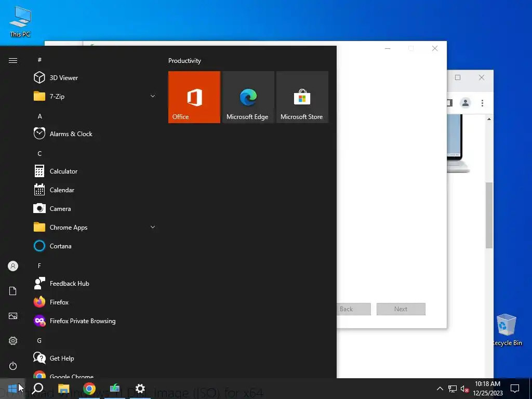Click the letter G group header
532x399 pixels.
[x=39, y=340]
